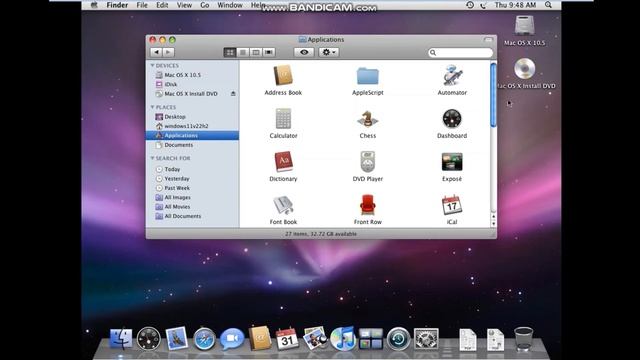Select iDisk in the sidebar
Viewport: 640px width, 360px height.
click(x=192, y=84)
